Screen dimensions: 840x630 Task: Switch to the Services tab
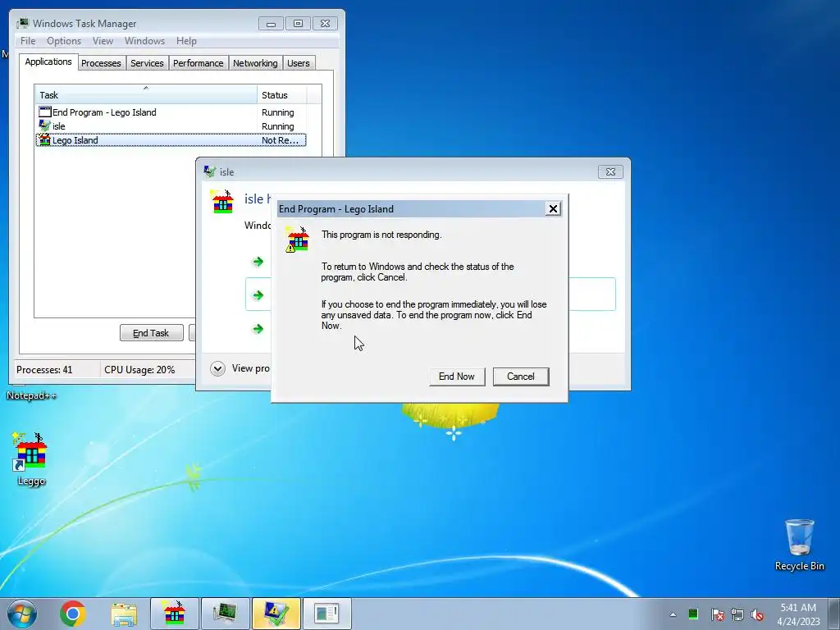point(147,63)
